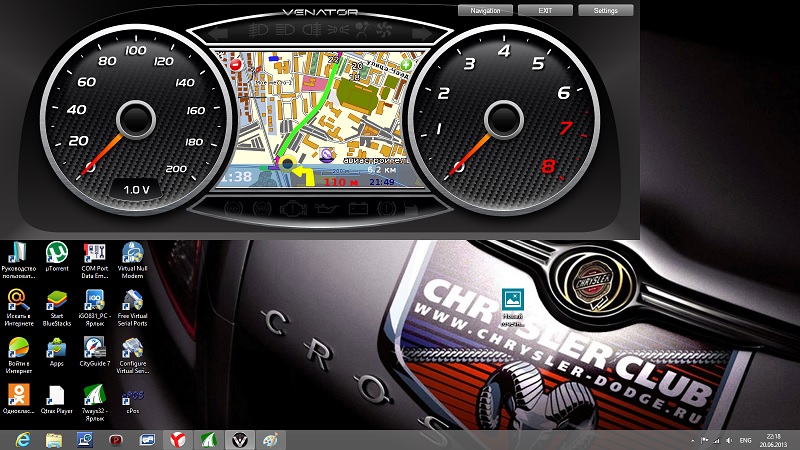This screenshot has height=450, width=800.
Task: Click the current position marker on map
Action: click(287, 164)
